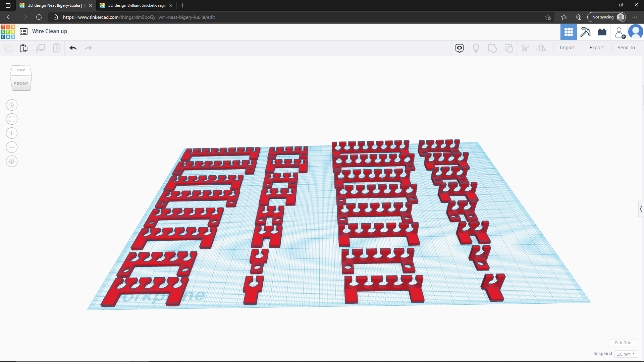Open the Send To menu
644x362 pixels.
pos(626,48)
